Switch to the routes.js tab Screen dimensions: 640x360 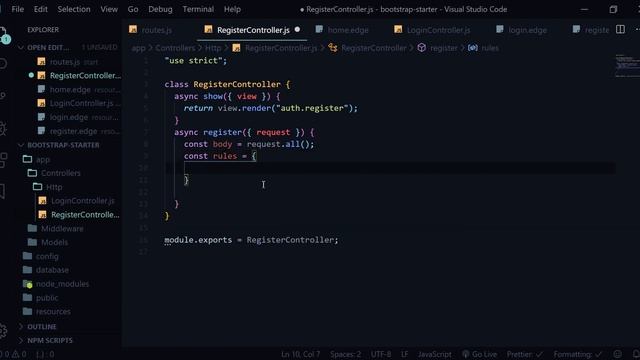157,30
